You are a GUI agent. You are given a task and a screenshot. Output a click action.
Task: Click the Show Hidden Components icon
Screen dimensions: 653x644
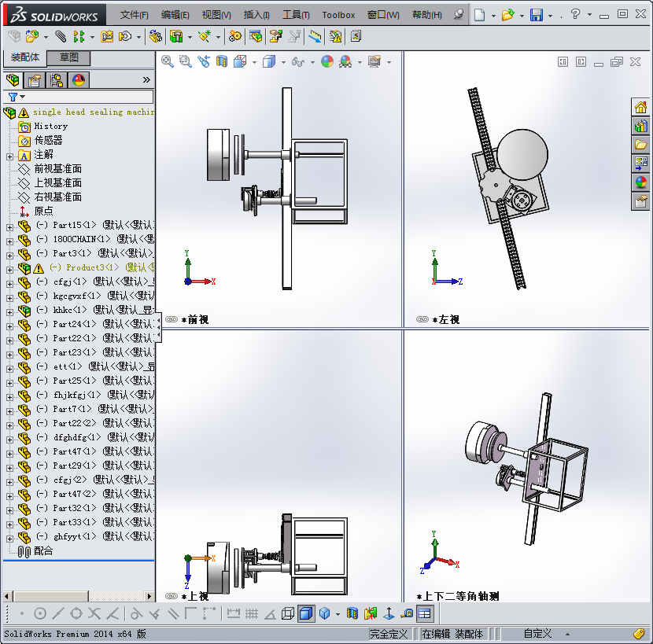pos(155,37)
